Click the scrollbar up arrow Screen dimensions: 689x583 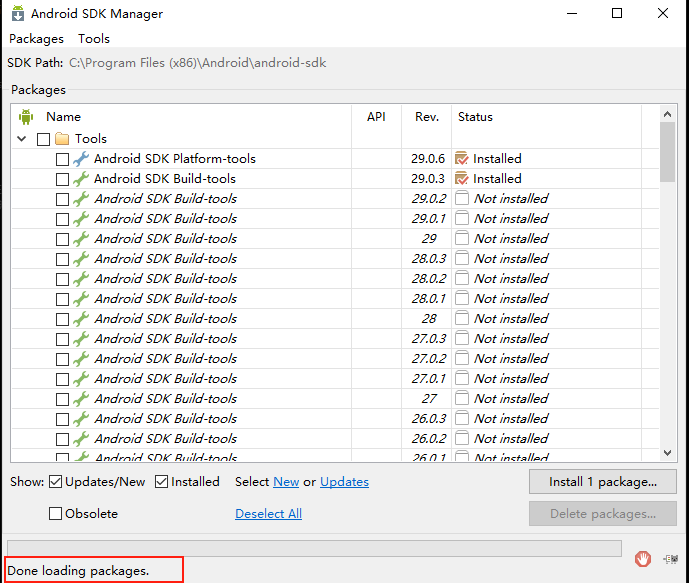667,116
